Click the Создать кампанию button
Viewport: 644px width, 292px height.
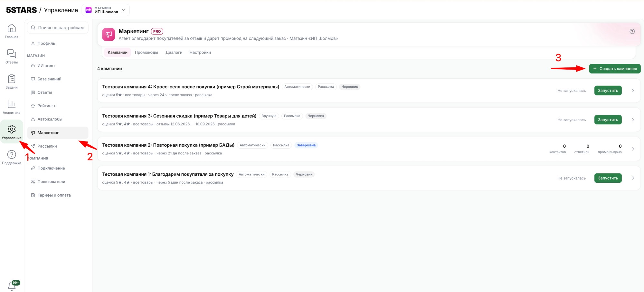(x=615, y=69)
